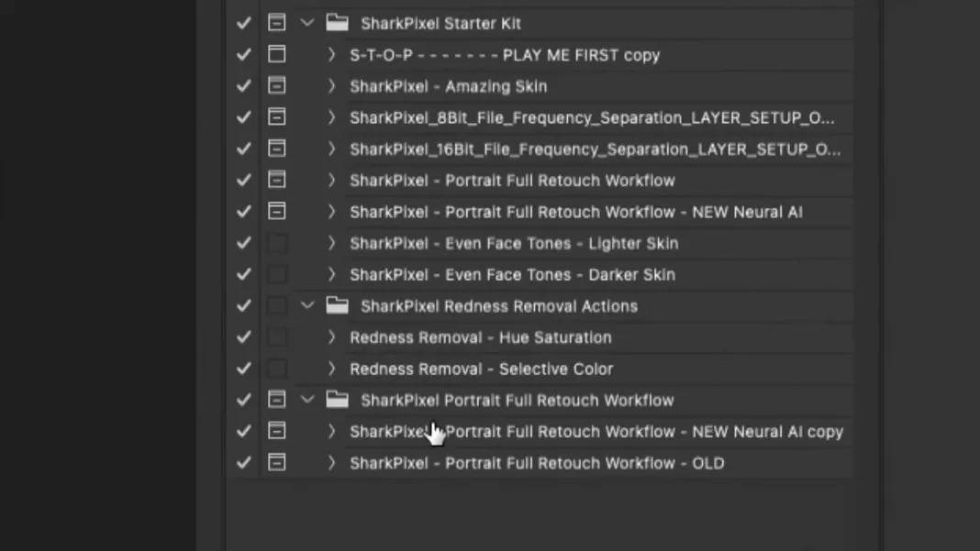Image resolution: width=980 pixels, height=551 pixels.
Task: Select SharkPixel Redness Removal Actions set name
Action: point(499,306)
